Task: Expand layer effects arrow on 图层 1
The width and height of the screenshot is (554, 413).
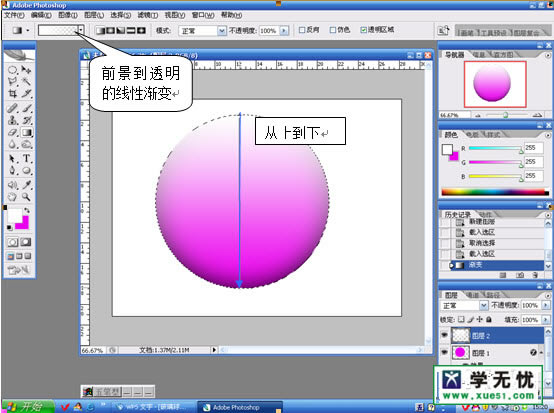Action: pyautogui.click(x=541, y=353)
